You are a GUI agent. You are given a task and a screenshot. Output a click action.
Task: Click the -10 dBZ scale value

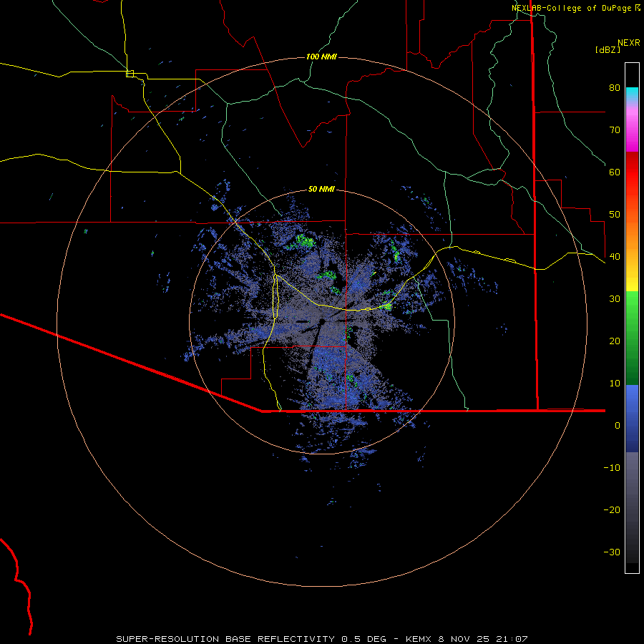tap(612, 468)
